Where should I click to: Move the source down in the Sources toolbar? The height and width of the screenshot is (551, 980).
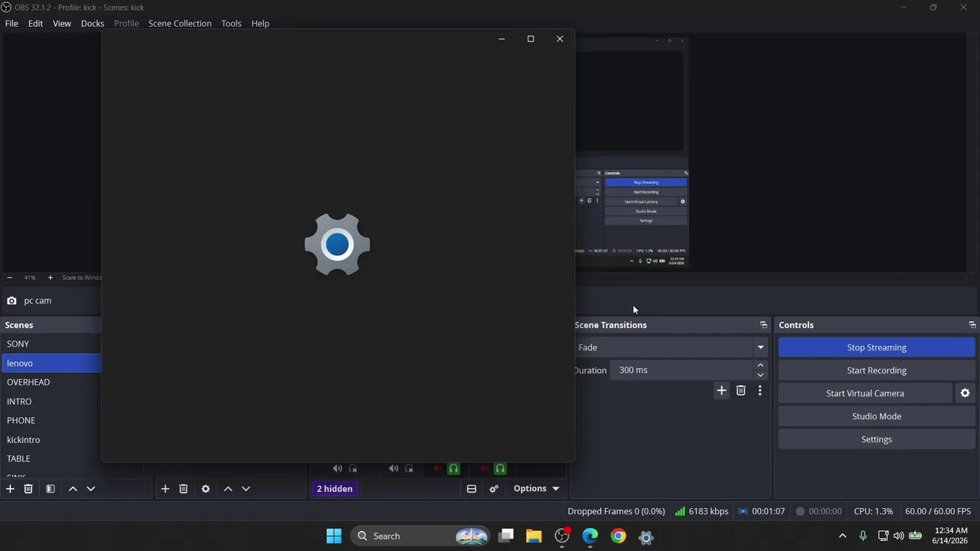[x=246, y=488]
